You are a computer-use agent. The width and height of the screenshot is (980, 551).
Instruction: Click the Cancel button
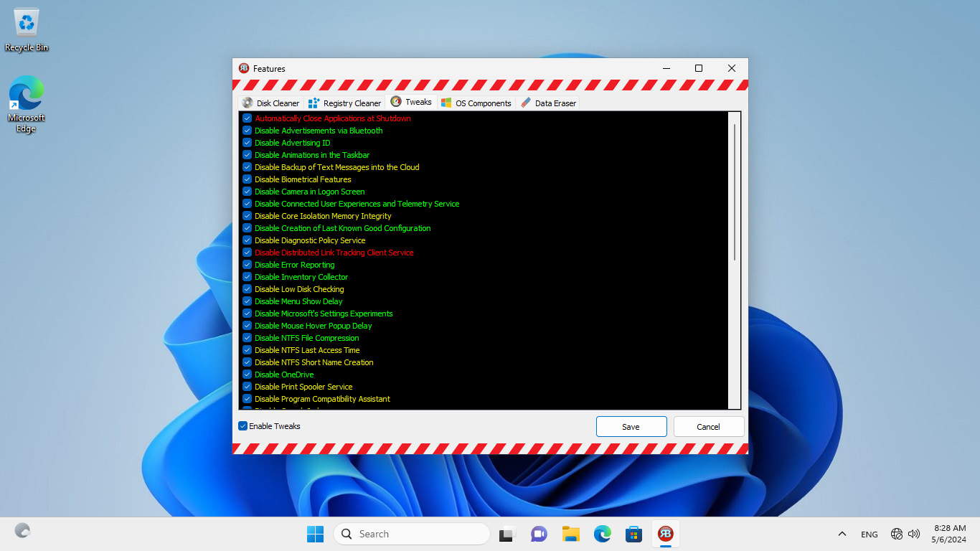(x=708, y=426)
